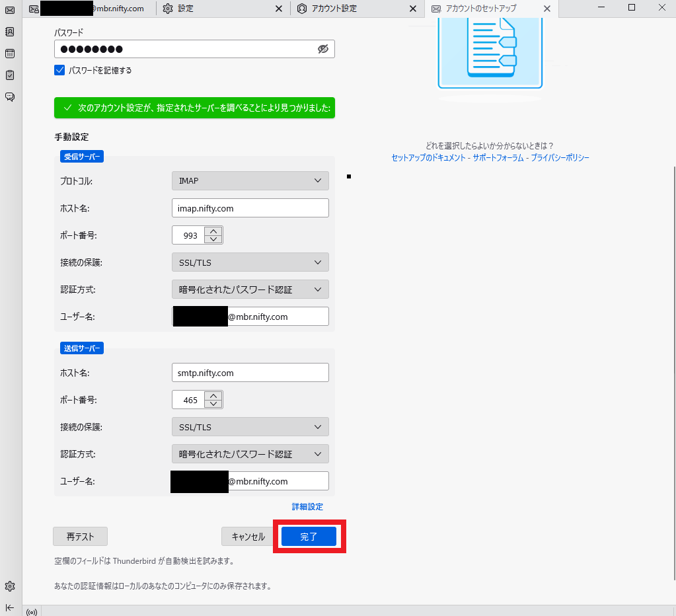This screenshot has height=616, width=676.
Task: Open the Chat sidebar icon
Action: click(10, 97)
